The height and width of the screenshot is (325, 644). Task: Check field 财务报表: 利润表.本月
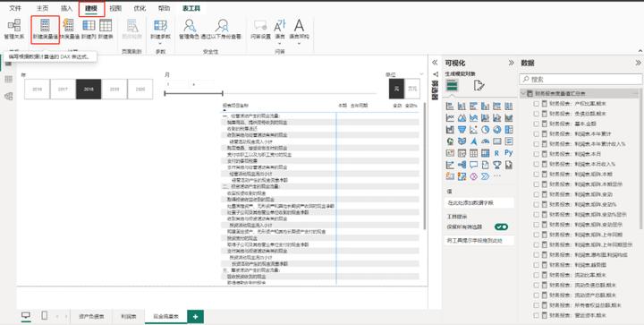click(x=537, y=154)
